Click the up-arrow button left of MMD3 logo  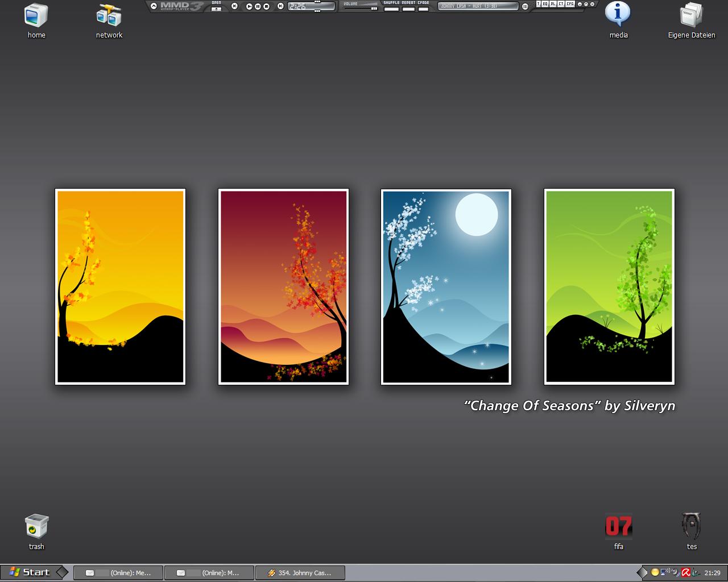(x=154, y=6)
